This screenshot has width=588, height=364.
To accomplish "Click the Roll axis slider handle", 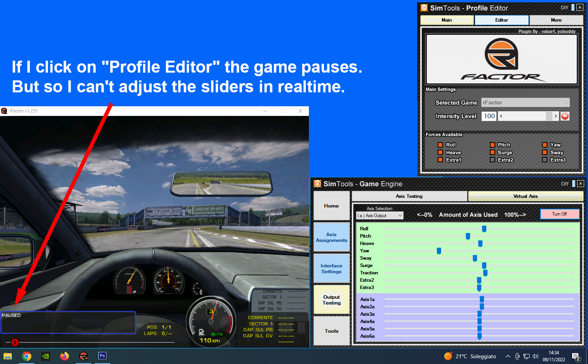I will 484,229.
